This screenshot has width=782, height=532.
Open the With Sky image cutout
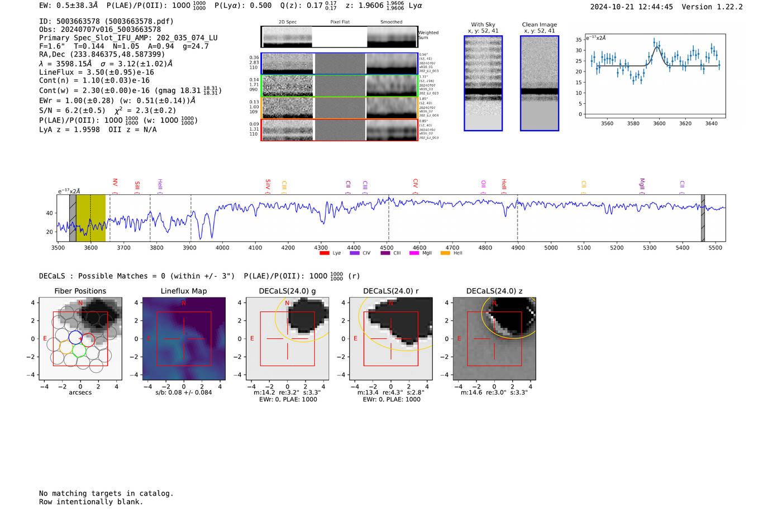click(483, 83)
